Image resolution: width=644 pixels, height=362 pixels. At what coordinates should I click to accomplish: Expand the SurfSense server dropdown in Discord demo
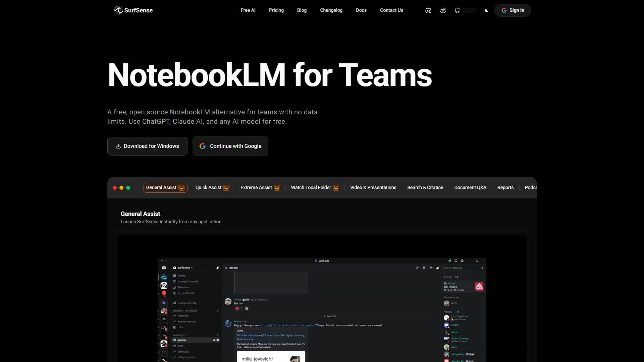tap(183, 268)
